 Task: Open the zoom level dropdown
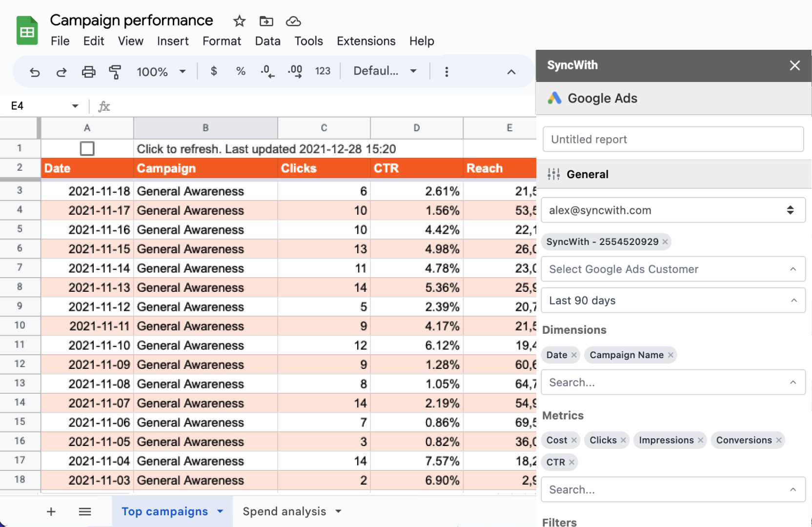click(x=161, y=71)
